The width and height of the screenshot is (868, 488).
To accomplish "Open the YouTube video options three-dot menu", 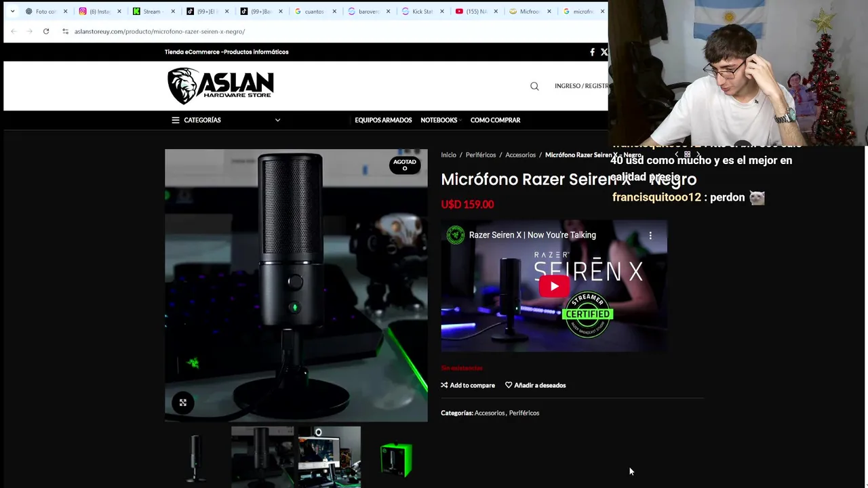I will pyautogui.click(x=650, y=235).
